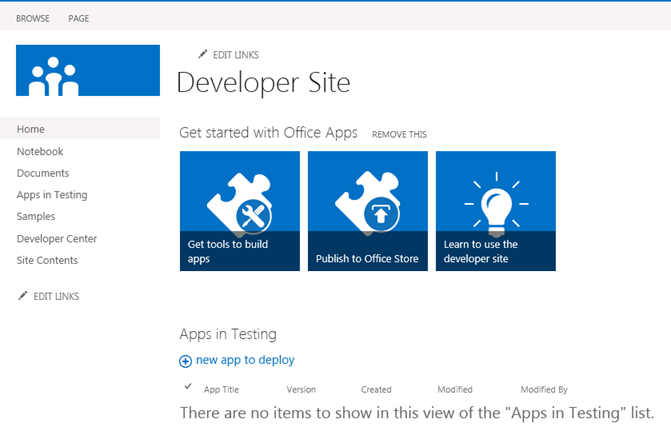
Task: Click the puzzle-and-wrench tools icon tile
Action: (240, 205)
